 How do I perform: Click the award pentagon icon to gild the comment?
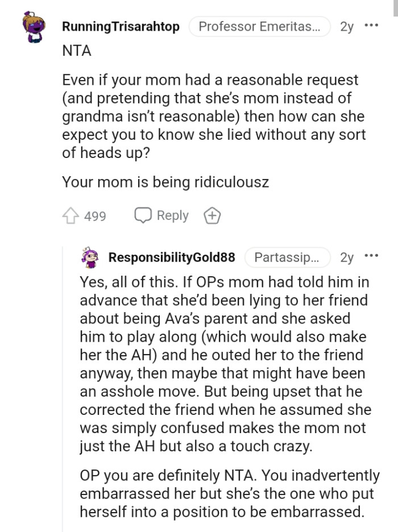tap(212, 215)
